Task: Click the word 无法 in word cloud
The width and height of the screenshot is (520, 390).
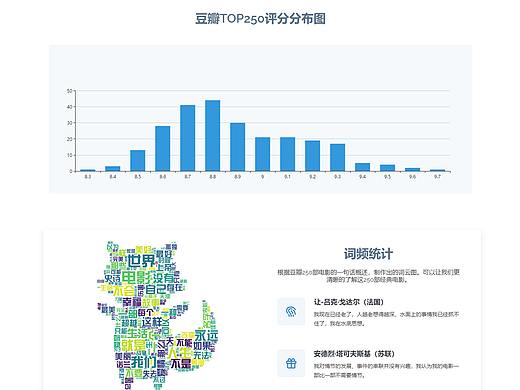Action: pyautogui.click(x=201, y=355)
